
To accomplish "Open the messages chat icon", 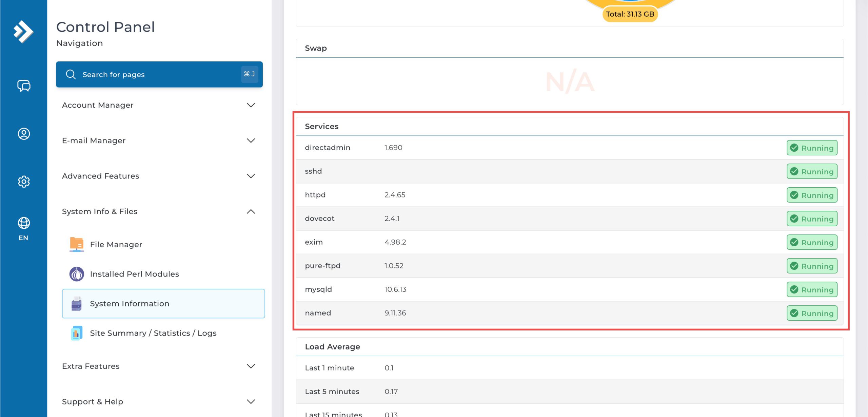I will tap(24, 86).
